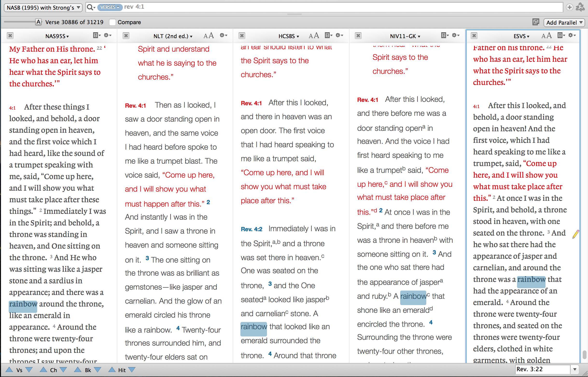Click the recycle workspace icon top right

(580, 7)
